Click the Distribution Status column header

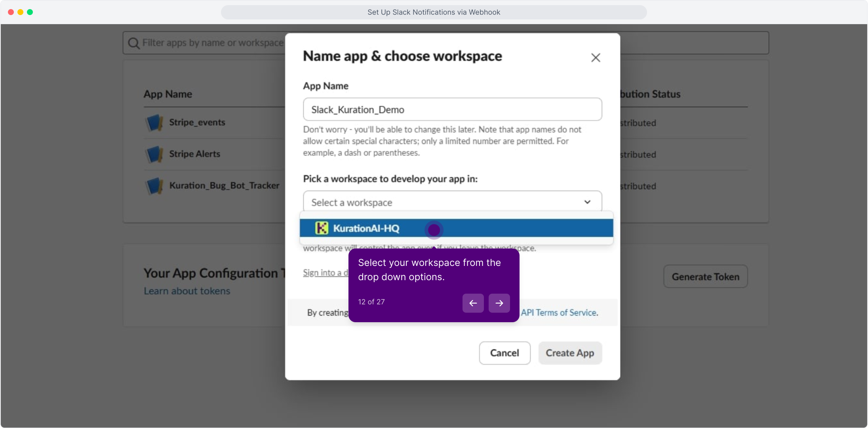[650, 94]
